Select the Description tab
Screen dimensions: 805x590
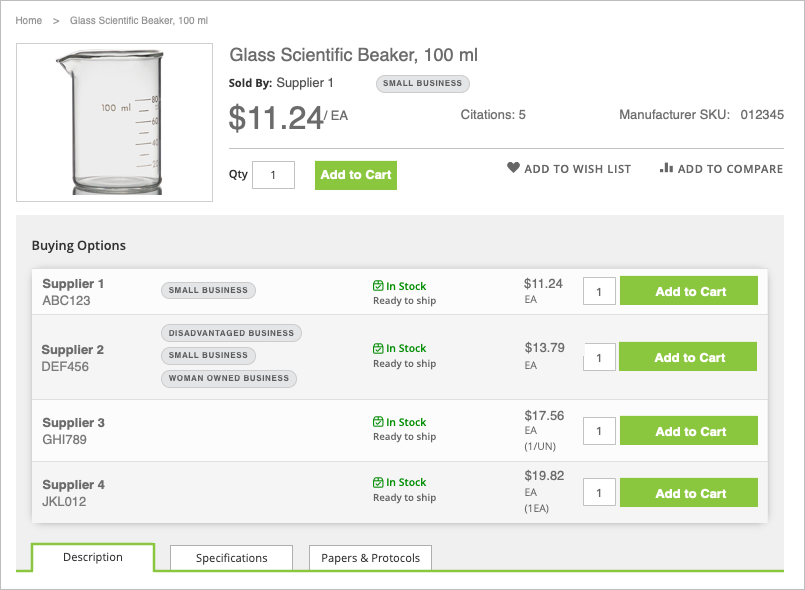(x=93, y=557)
